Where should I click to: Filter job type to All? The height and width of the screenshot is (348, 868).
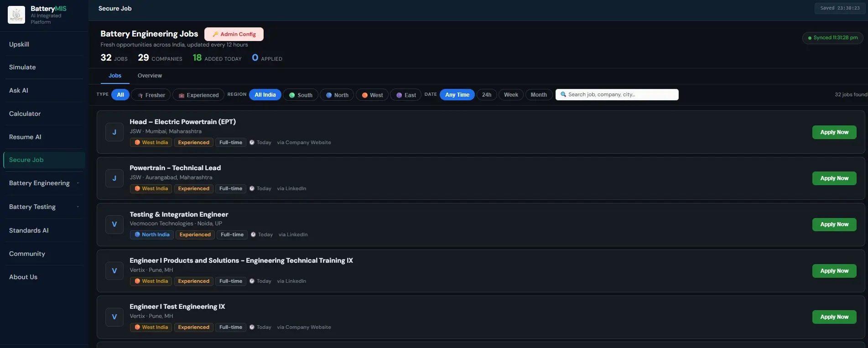[120, 95]
